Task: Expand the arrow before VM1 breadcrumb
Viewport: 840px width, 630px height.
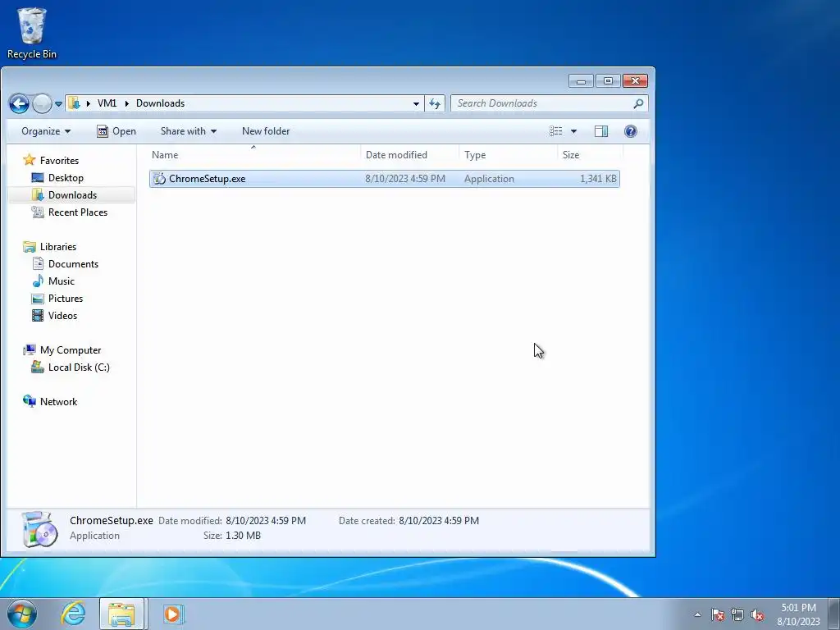Action: [89, 103]
